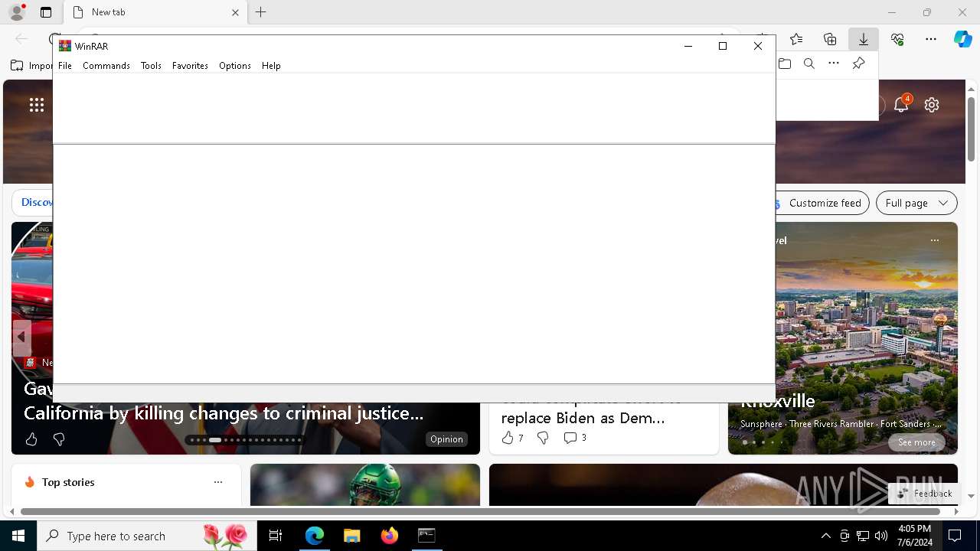This screenshot has width=980, height=551.
Task: Open the WinRAR Help menu
Action: point(271,66)
